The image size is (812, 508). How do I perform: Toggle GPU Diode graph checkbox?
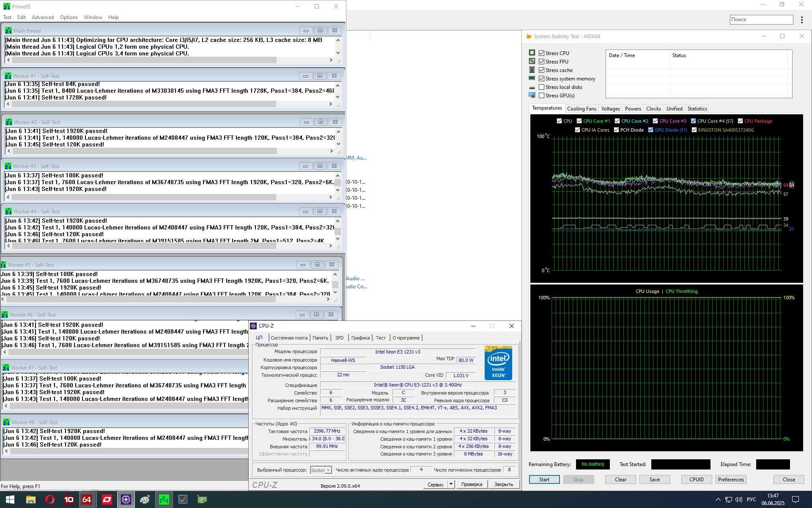click(x=650, y=130)
